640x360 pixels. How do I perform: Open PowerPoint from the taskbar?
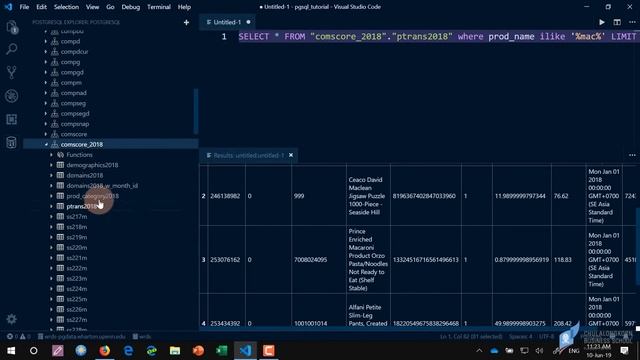[198, 351]
